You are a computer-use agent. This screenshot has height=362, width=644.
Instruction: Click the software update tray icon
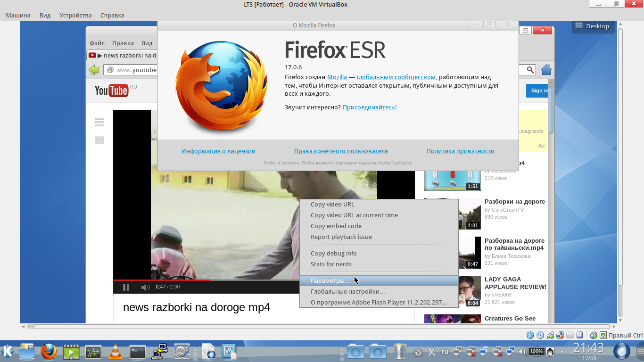(x=418, y=352)
